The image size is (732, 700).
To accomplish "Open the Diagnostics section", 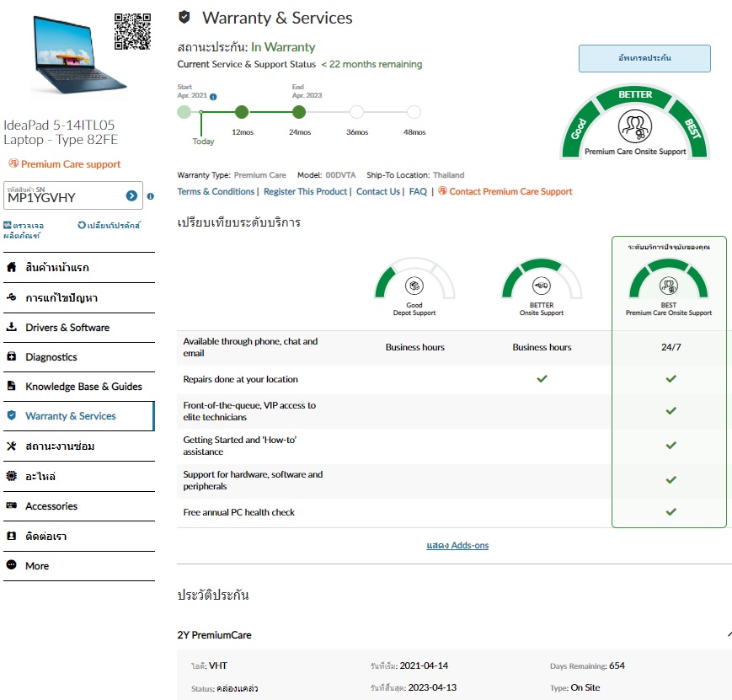I will 79,357.
